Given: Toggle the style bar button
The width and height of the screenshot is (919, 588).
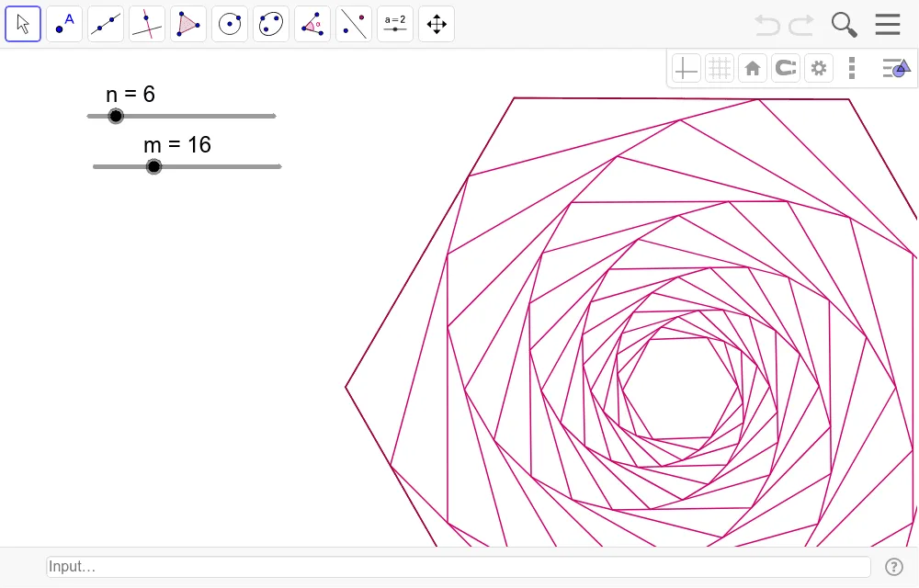Looking at the screenshot, I should (x=896, y=69).
